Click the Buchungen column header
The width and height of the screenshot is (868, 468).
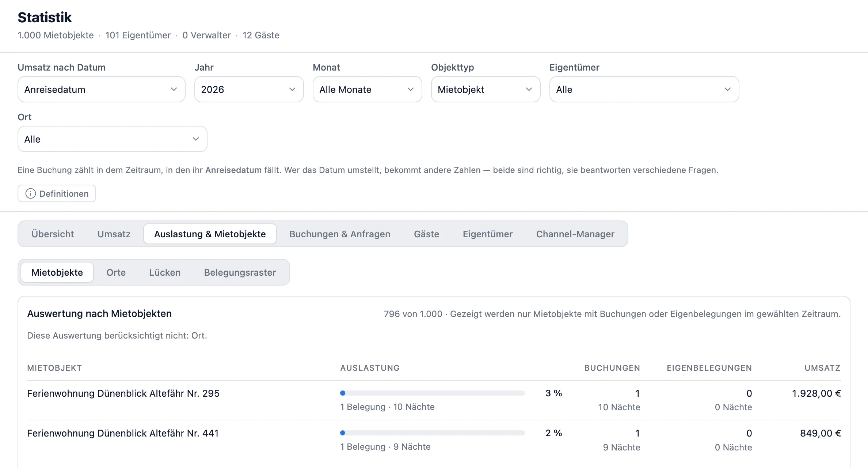click(612, 368)
